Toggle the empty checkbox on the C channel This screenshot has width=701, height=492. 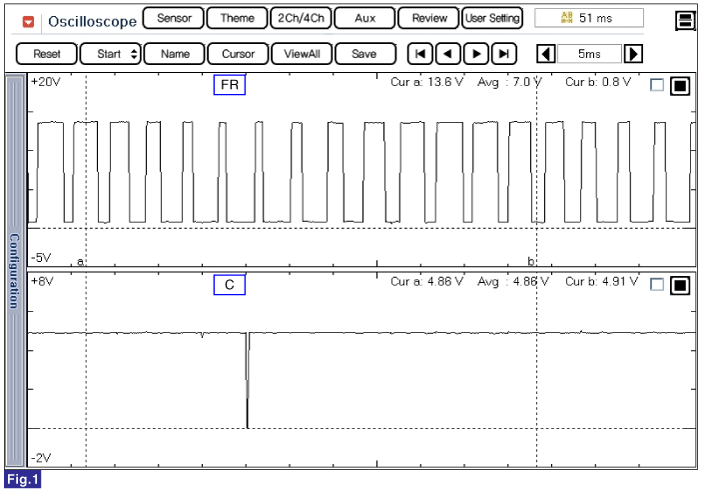[657, 284]
